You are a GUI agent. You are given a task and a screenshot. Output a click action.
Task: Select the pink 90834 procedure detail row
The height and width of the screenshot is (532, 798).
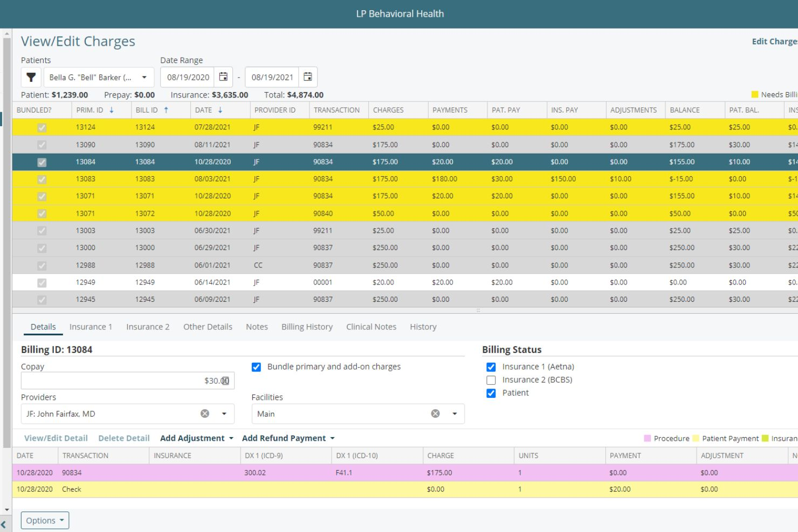(x=405, y=473)
